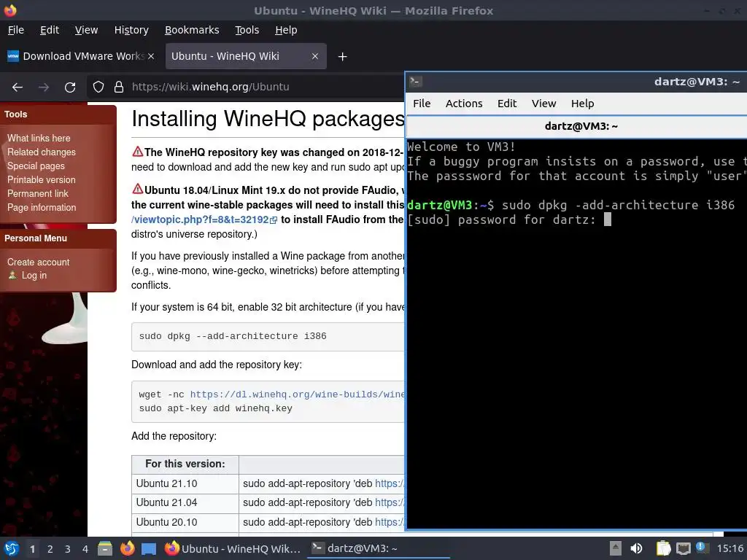Switch to workspace 3
The height and width of the screenshot is (560, 747).
coord(68,549)
